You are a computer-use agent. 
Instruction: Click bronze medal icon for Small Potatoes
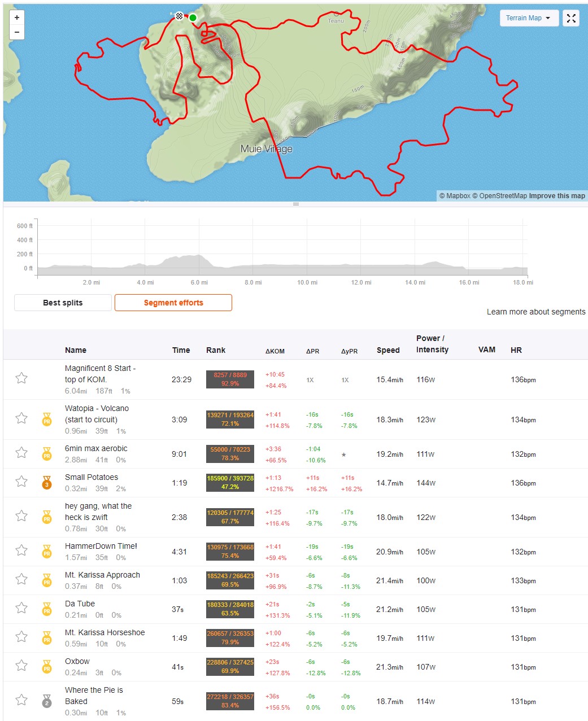click(47, 482)
